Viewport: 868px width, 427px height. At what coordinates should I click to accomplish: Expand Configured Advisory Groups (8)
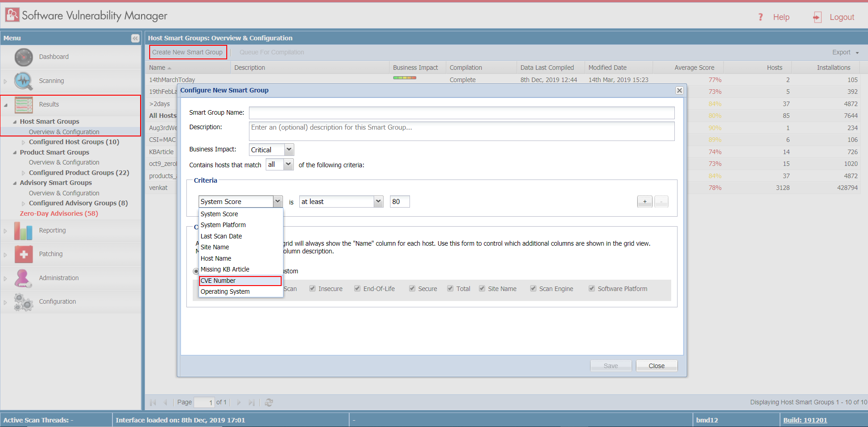[24, 204]
